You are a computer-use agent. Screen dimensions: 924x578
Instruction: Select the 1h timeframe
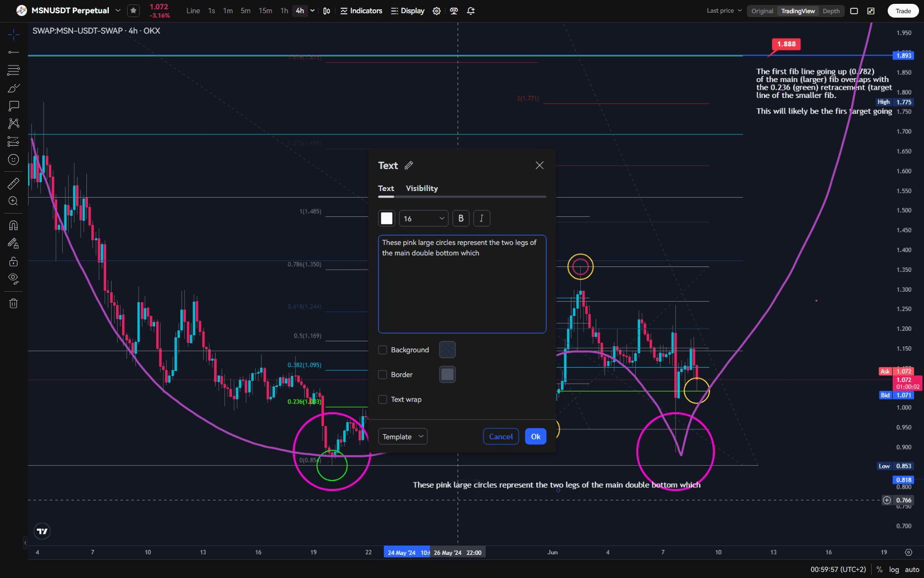click(284, 10)
